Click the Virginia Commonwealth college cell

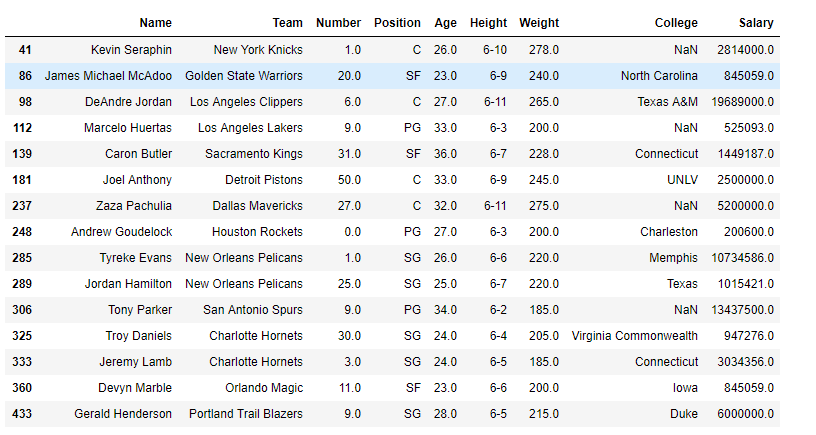(x=634, y=336)
